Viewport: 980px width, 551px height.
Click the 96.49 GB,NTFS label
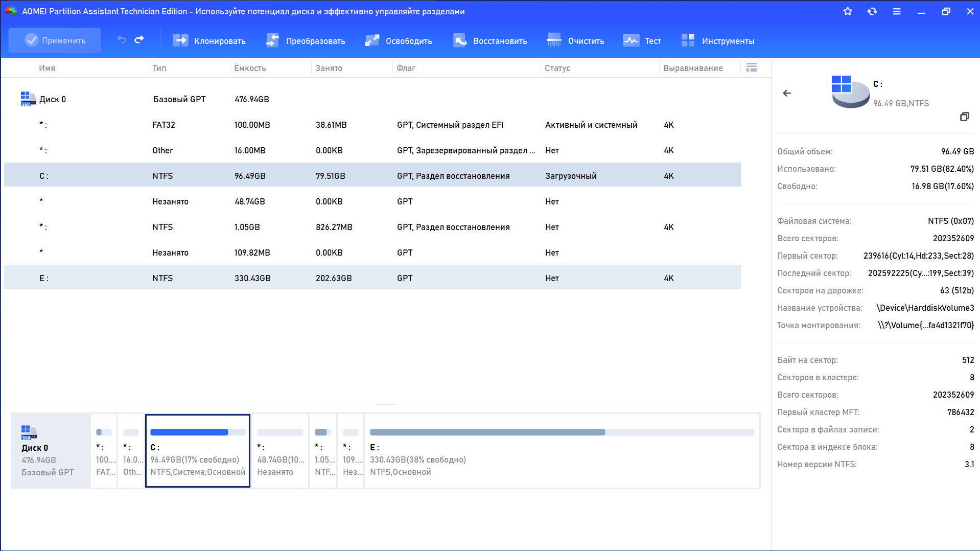coord(901,103)
